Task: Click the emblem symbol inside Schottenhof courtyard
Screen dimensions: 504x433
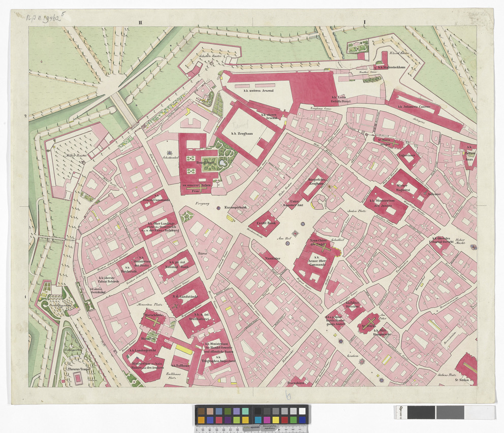Action: (171, 152)
